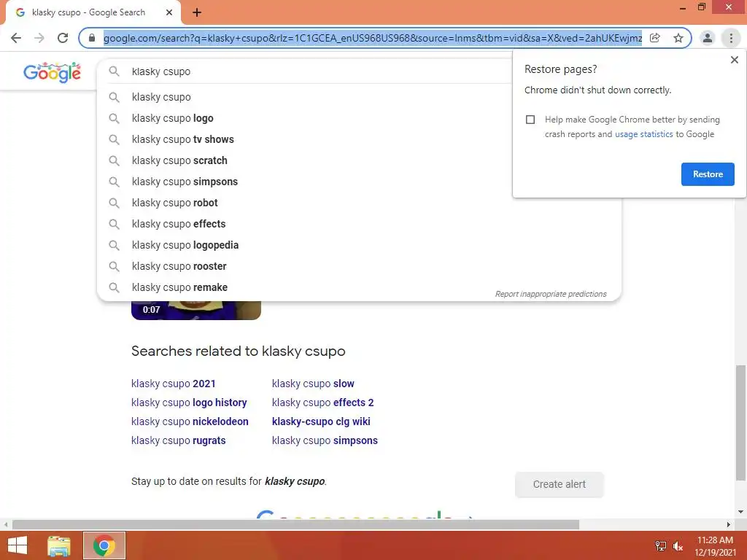Reload the page with the refresh icon
This screenshot has width=747, height=560.
point(63,38)
